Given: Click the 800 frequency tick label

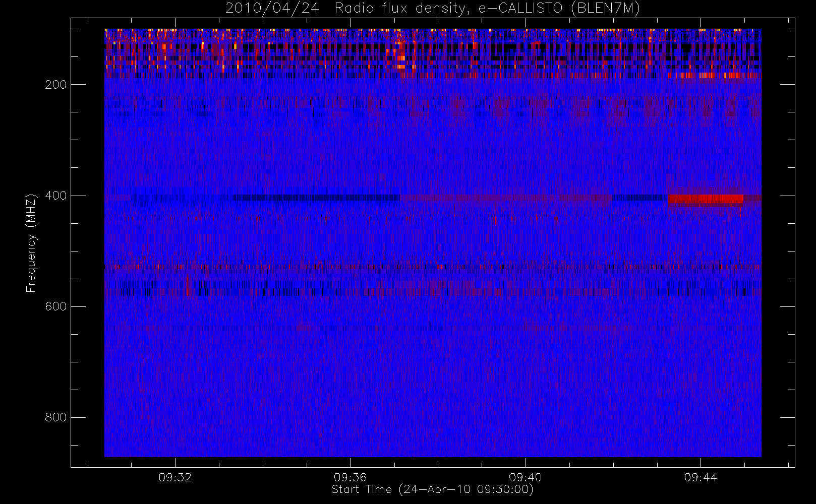Looking at the screenshot, I should click(55, 417).
